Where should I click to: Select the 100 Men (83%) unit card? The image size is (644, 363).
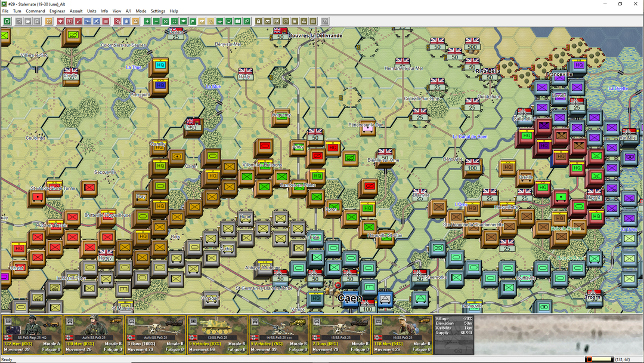tap(94, 334)
